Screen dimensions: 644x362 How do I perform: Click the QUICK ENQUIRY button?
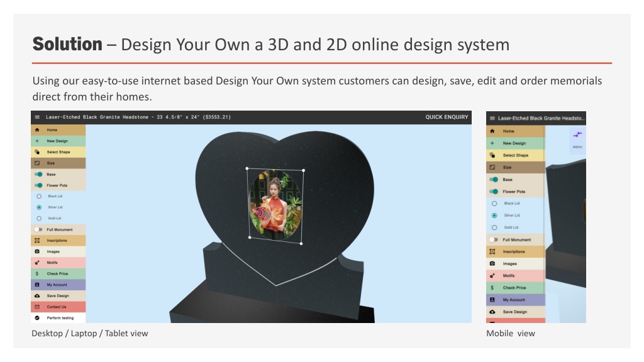pos(447,117)
